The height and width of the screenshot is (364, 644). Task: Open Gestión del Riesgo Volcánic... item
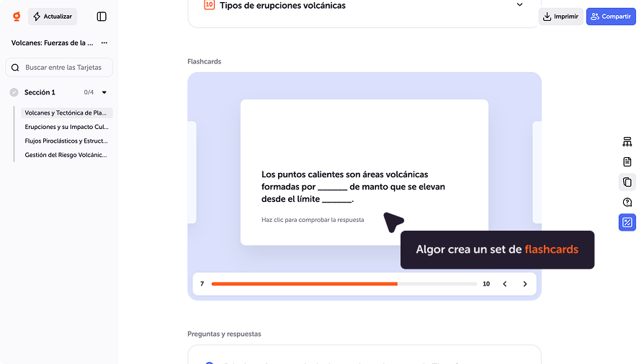pos(66,155)
